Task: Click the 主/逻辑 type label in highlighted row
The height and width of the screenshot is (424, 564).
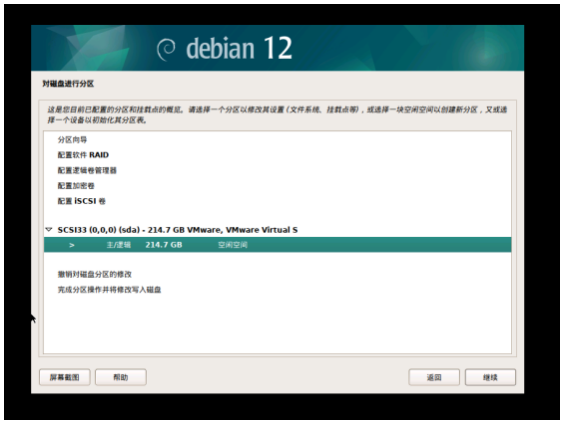Action: point(119,245)
